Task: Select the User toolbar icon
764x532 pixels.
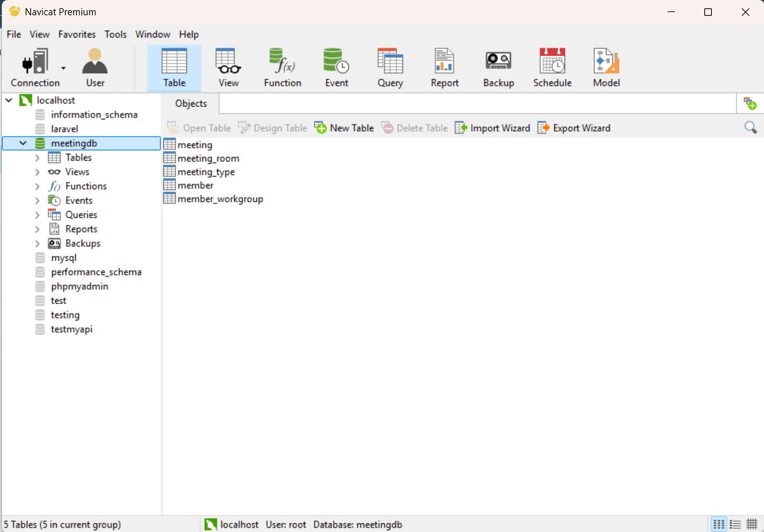Action: [95, 68]
